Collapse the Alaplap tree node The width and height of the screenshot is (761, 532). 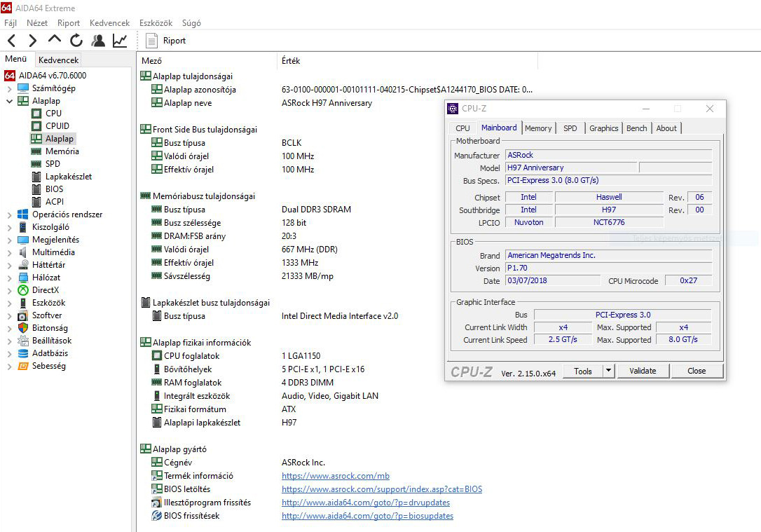9,101
